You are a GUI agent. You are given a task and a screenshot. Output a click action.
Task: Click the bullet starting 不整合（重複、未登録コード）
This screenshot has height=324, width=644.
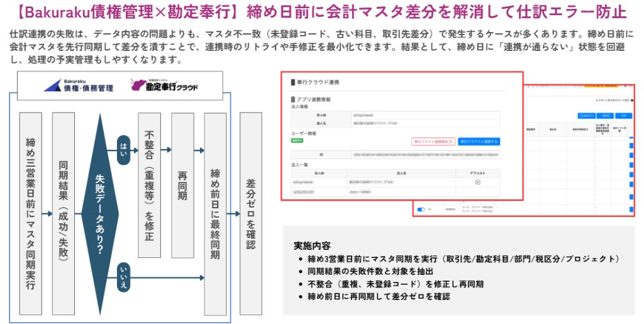click(x=396, y=284)
